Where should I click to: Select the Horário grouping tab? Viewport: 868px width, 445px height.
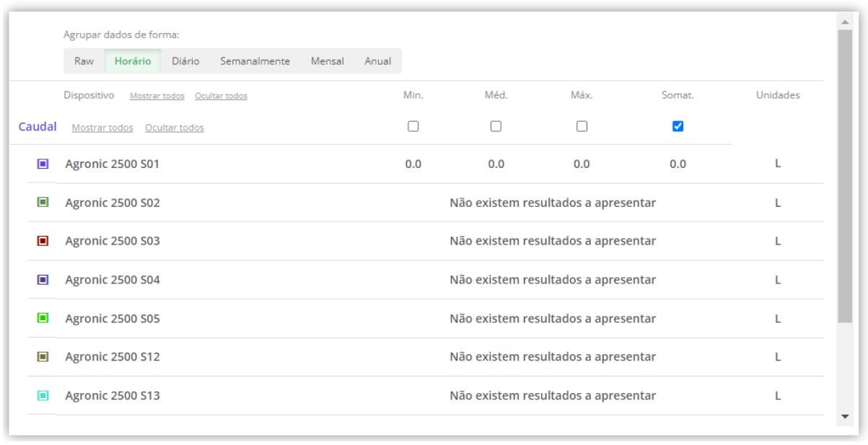133,61
